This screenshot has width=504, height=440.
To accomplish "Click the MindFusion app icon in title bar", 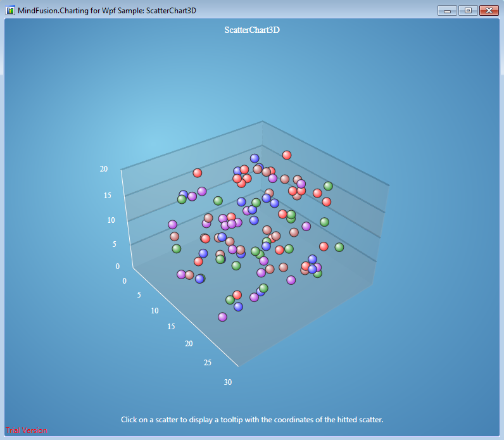I will 10,10.
